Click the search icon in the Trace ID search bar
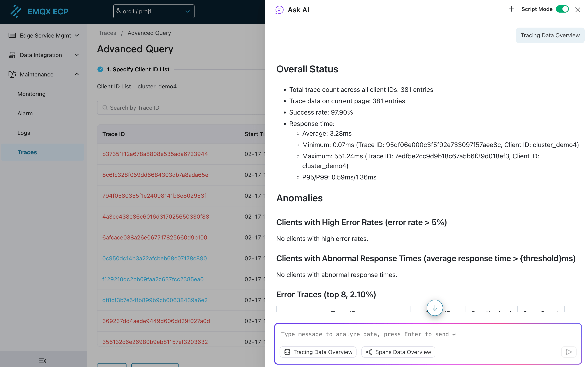Image resolution: width=588 pixels, height=367 pixels. pos(105,107)
